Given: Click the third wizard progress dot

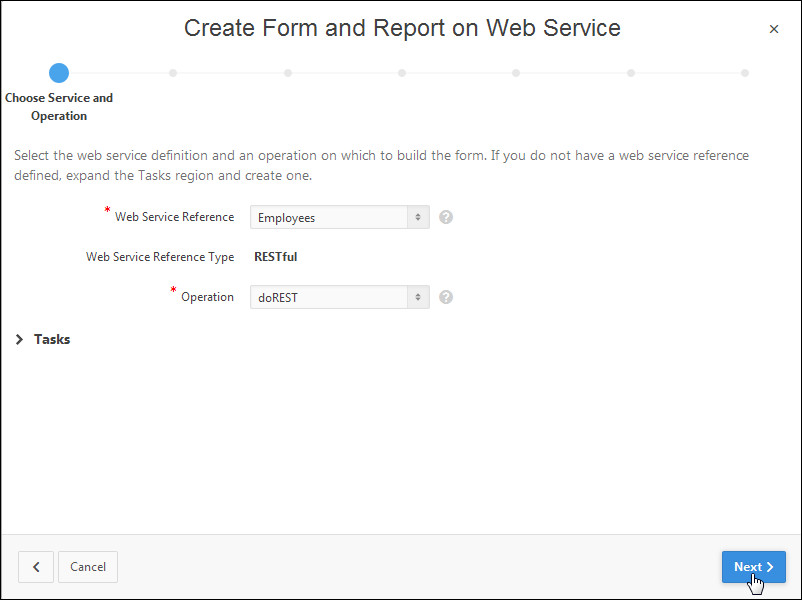Looking at the screenshot, I should [288, 73].
